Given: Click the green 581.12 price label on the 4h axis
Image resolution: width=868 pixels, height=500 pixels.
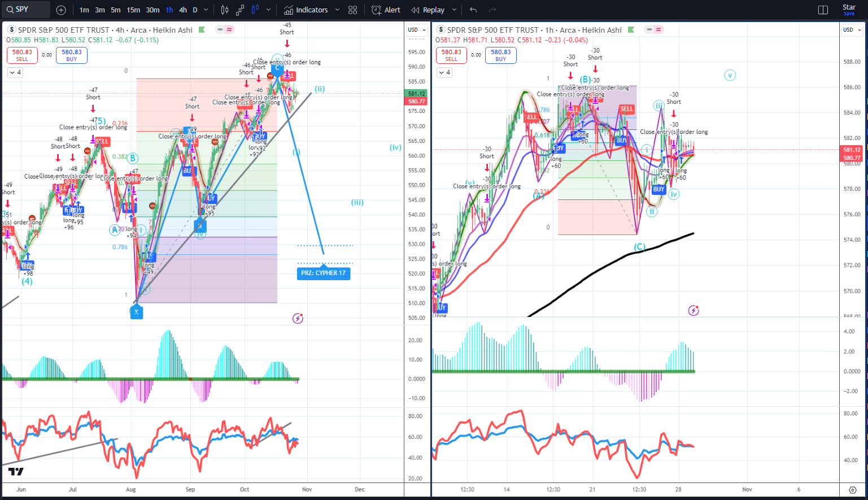Looking at the screenshot, I should [417, 94].
